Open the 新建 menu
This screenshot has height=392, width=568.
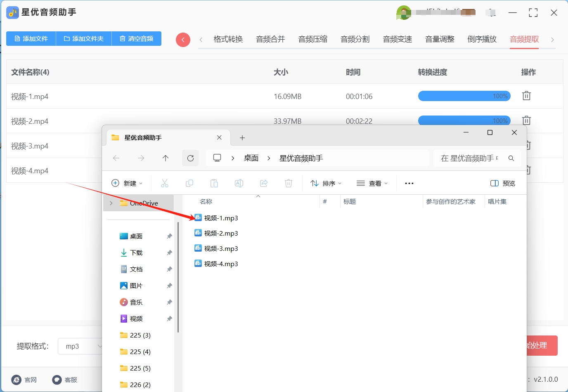pos(127,183)
